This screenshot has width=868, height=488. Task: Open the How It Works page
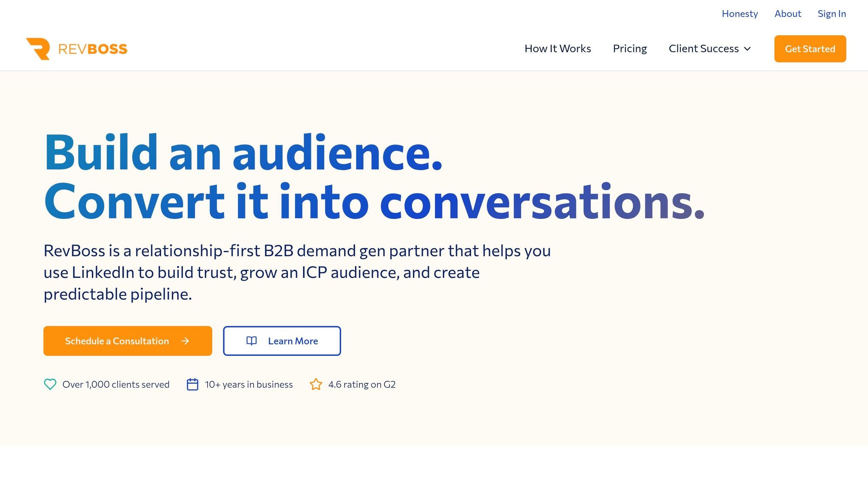click(558, 49)
